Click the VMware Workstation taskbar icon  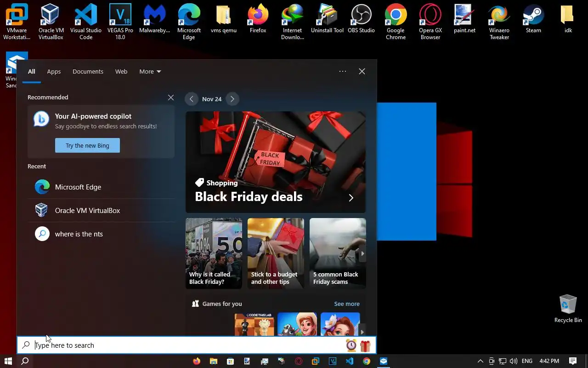(x=316, y=361)
